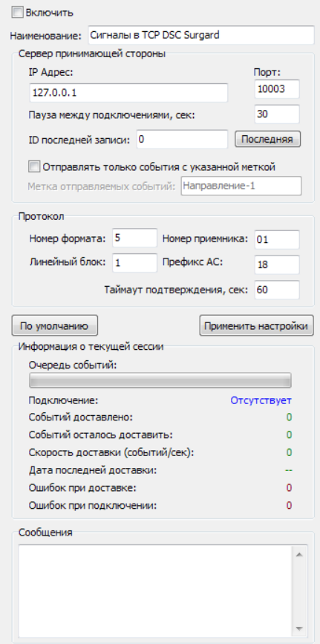Click the Наименование text field
Screen dimensions: 320x644
point(201,35)
